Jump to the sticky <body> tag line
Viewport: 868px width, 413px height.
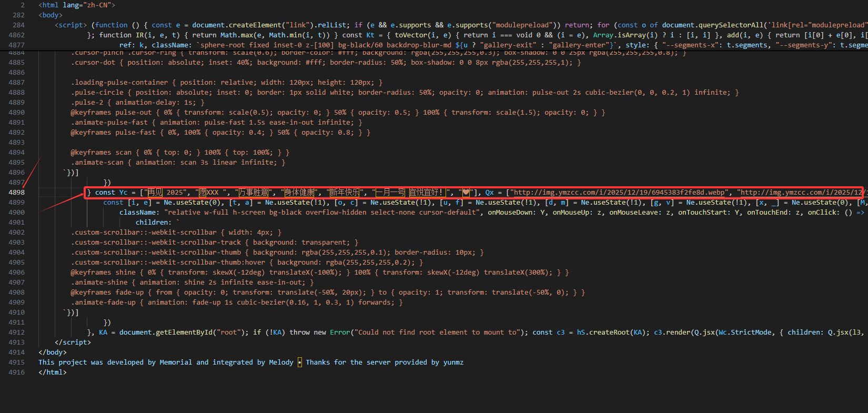(x=51, y=15)
